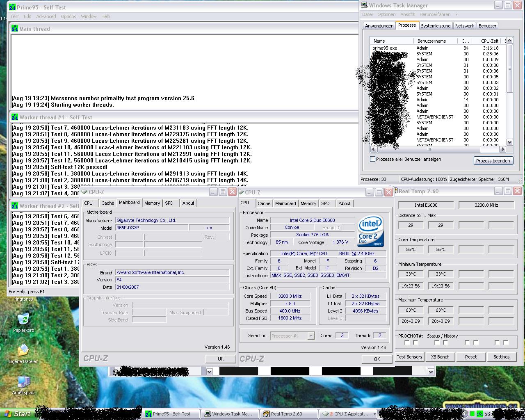The image size is (525, 420).
Task: Click process list horizontal scroll left arrow
Action: click(x=373, y=149)
